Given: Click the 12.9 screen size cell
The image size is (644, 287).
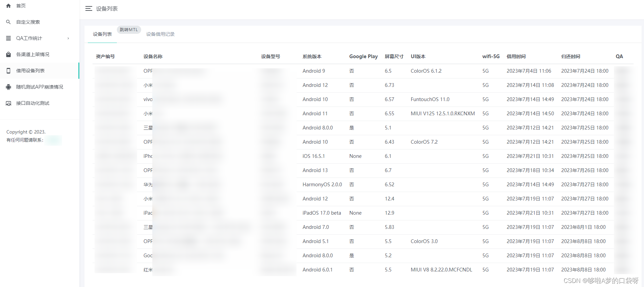Looking at the screenshot, I should point(389,213).
